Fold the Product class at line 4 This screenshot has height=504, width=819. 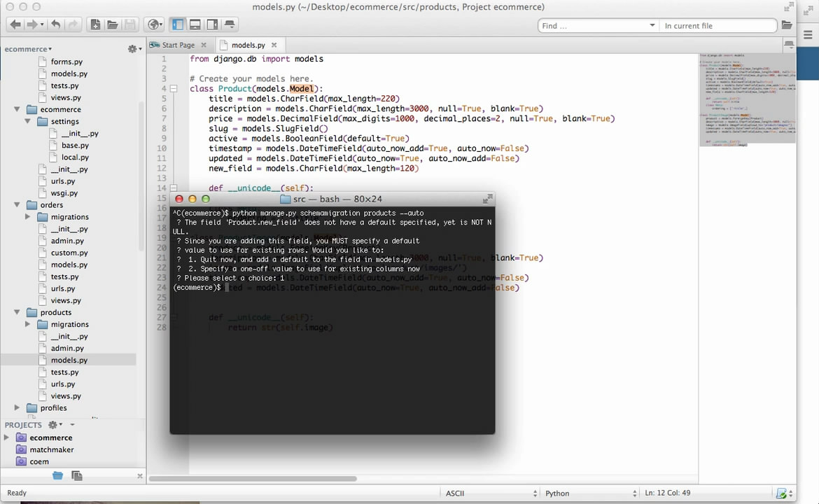click(x=174, y=89)
